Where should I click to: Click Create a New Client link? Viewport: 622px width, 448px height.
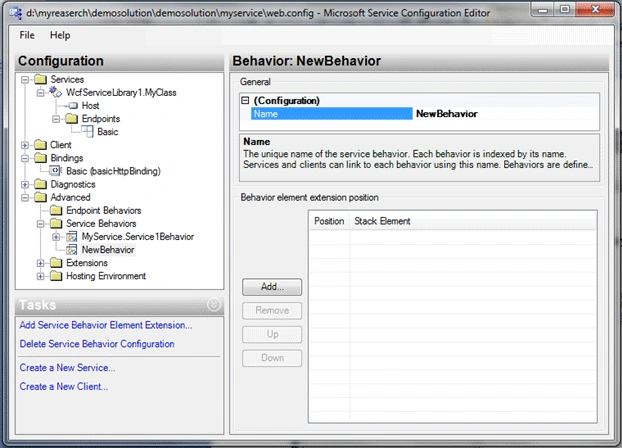63,386
